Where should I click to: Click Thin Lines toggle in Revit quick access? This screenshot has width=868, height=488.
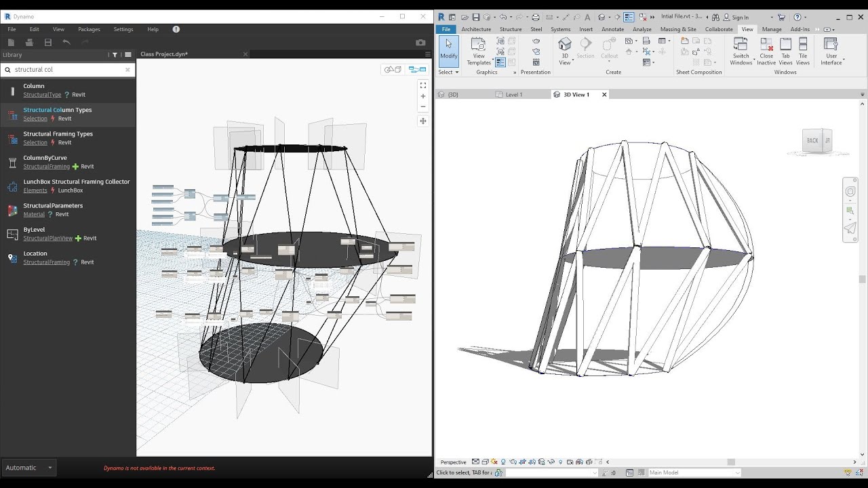(x=629, y=17)
